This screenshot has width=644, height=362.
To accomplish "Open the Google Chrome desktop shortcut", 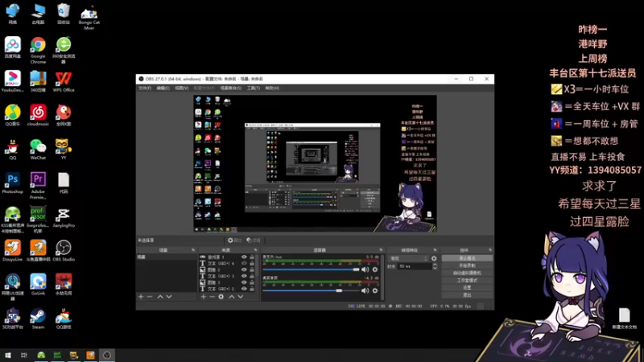I will 38,50.
